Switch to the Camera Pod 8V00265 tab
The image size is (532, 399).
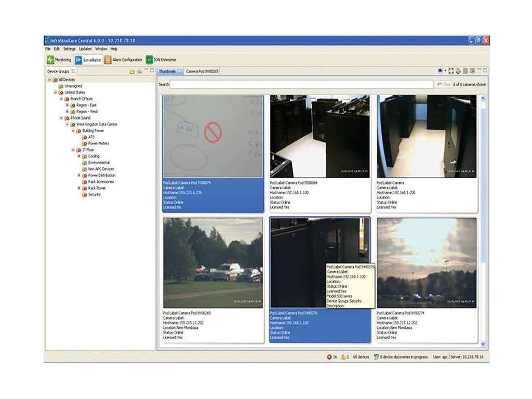202,71
